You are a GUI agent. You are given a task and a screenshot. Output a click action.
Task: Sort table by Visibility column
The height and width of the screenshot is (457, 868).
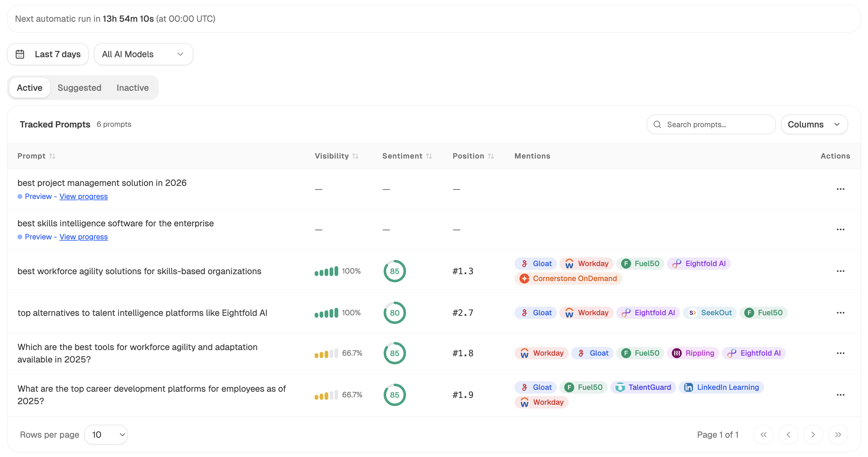pos(336,156)
